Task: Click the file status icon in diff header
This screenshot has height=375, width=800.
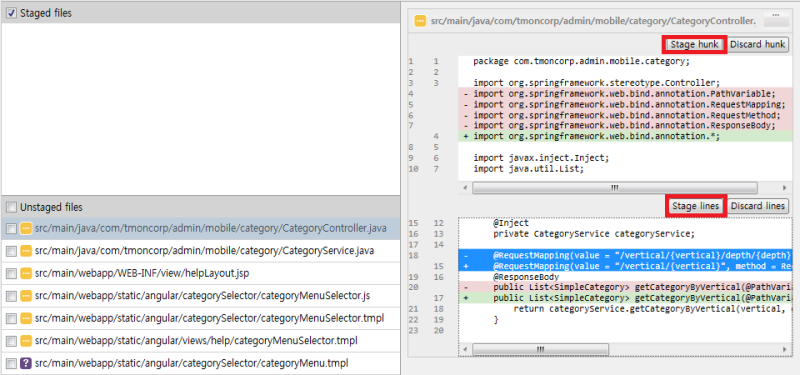Action: click(420, 21)
